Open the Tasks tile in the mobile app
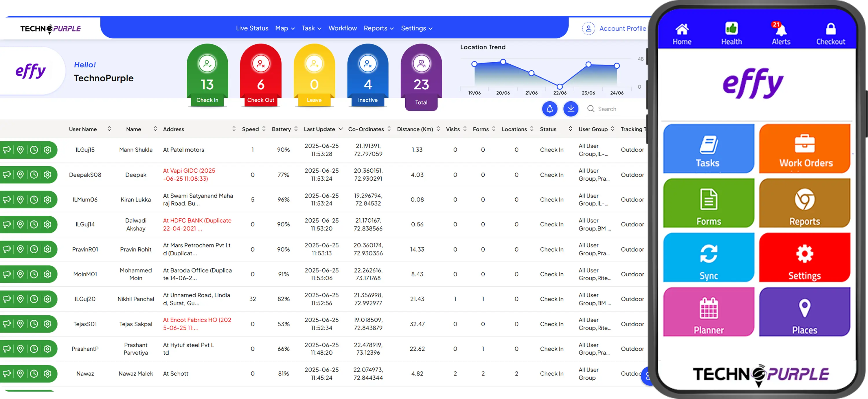The image size is (868, 399). [708, 149]
